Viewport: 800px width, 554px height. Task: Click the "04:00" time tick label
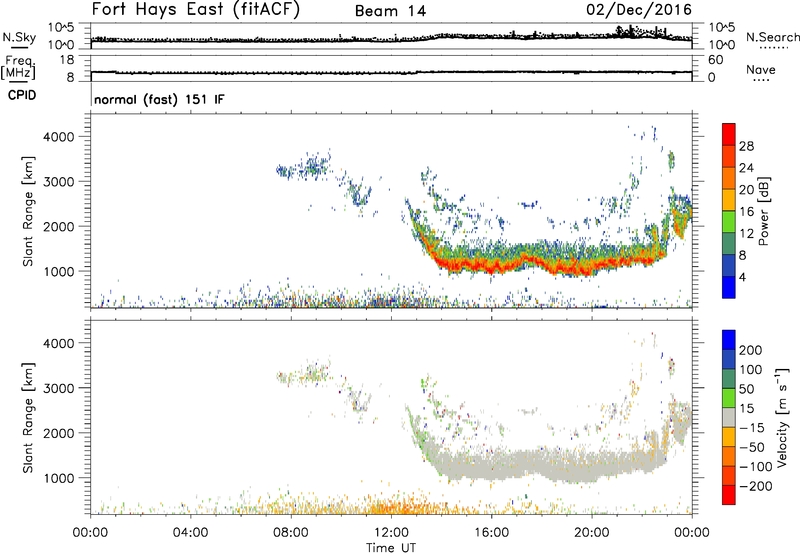pyautogui.click(x=190, y=533)
